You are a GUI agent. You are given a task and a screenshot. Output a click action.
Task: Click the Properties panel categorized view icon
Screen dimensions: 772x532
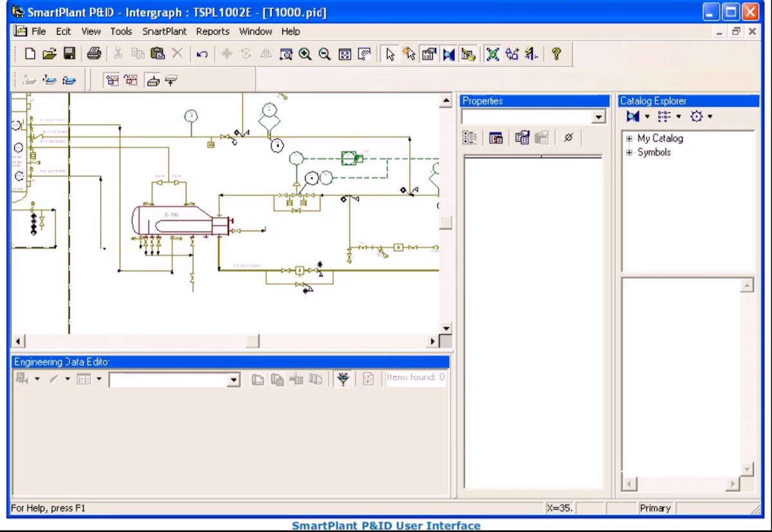(470, 137)
